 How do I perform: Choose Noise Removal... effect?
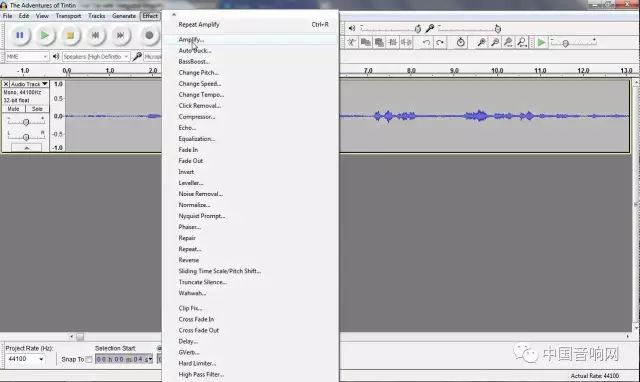click(251, 194)
